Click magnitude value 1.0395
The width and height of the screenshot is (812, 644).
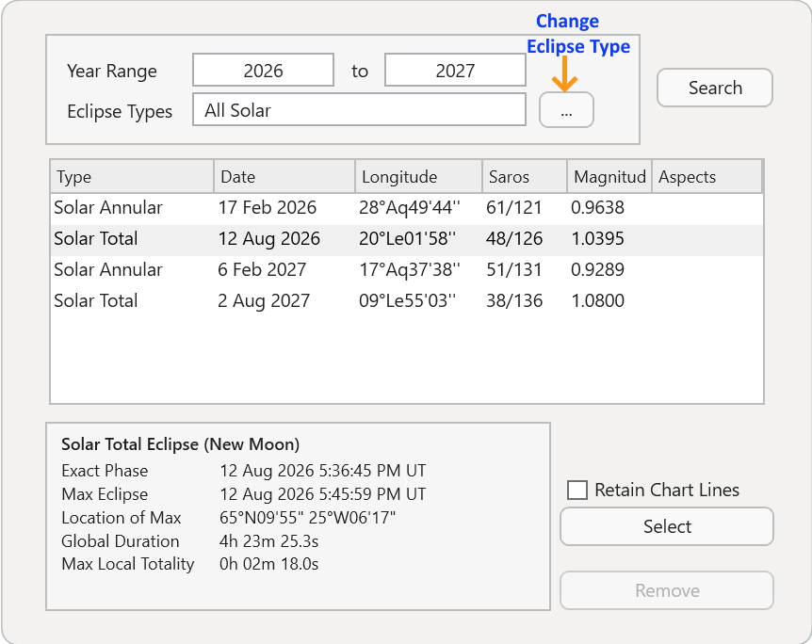[597, 238]
